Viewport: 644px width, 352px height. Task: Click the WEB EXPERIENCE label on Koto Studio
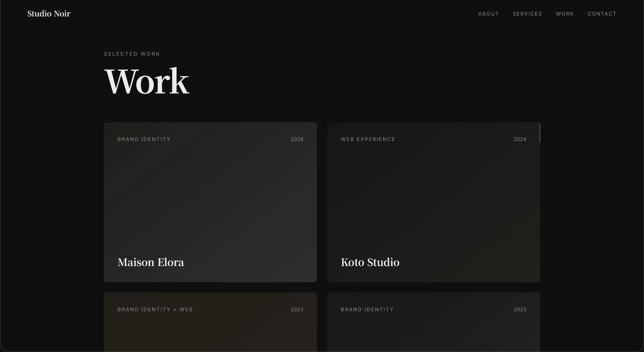pyautogui.click(x=368, y=139)
